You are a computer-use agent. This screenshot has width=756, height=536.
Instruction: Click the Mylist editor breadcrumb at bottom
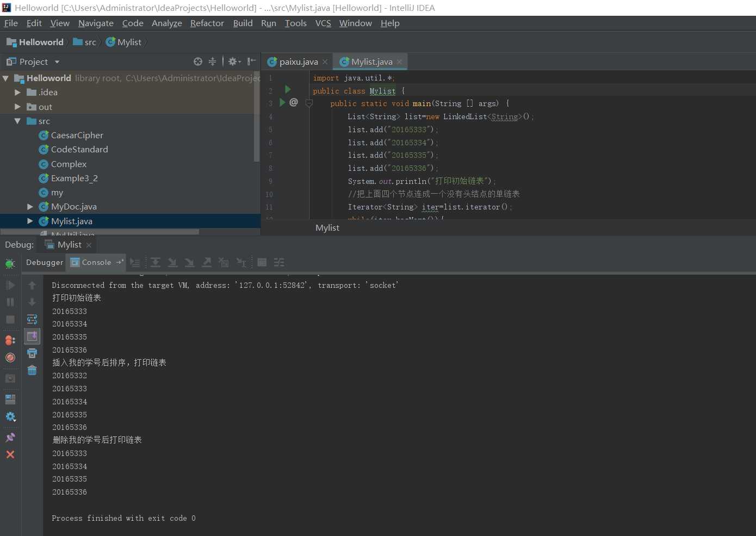click(327, 228)
